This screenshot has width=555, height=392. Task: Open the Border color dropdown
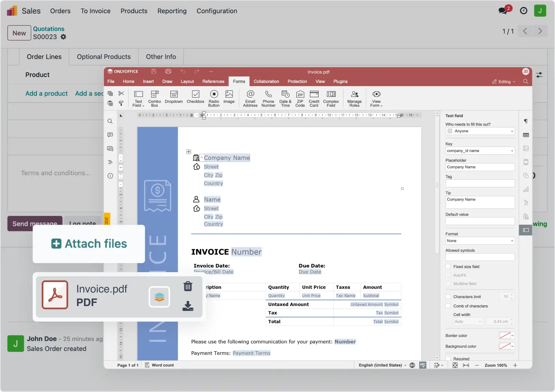pos(507,335)
